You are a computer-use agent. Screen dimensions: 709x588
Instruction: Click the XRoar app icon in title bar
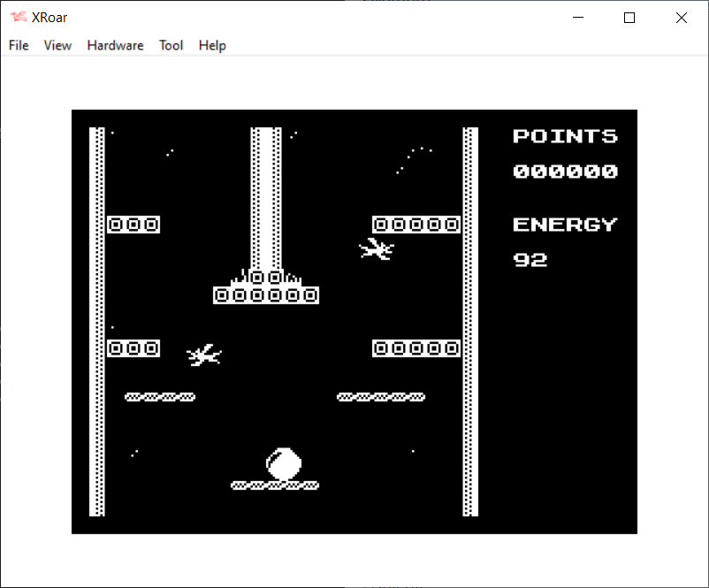point(18,18)
